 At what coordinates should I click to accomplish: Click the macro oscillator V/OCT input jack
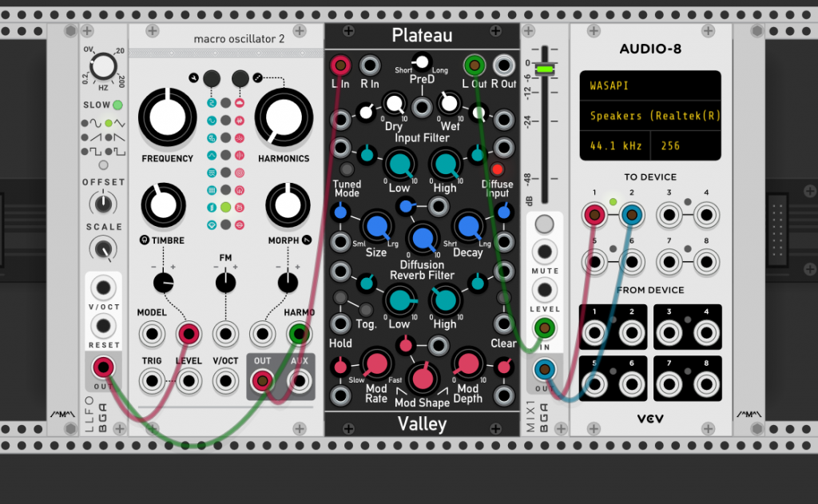click(x=225, y=381)
